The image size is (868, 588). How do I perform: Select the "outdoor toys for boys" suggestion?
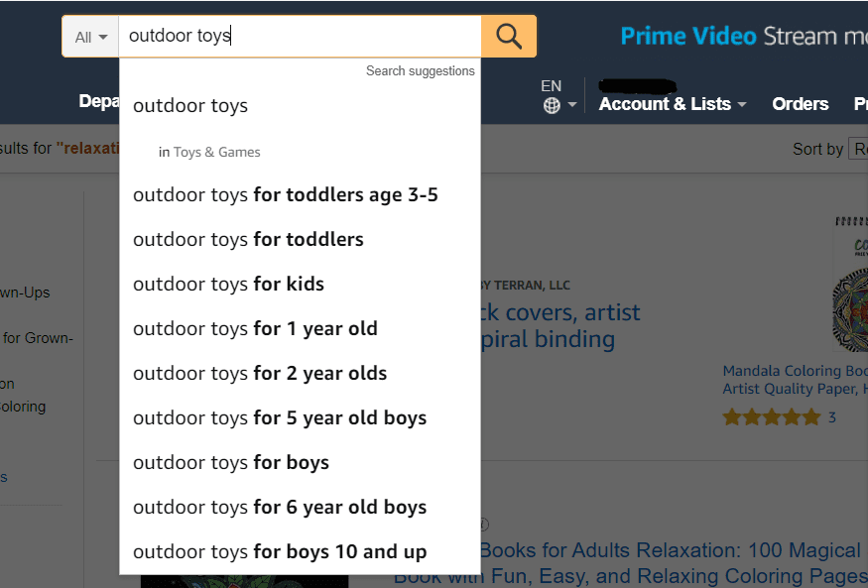pyautogui.click(x=231, y=462)
